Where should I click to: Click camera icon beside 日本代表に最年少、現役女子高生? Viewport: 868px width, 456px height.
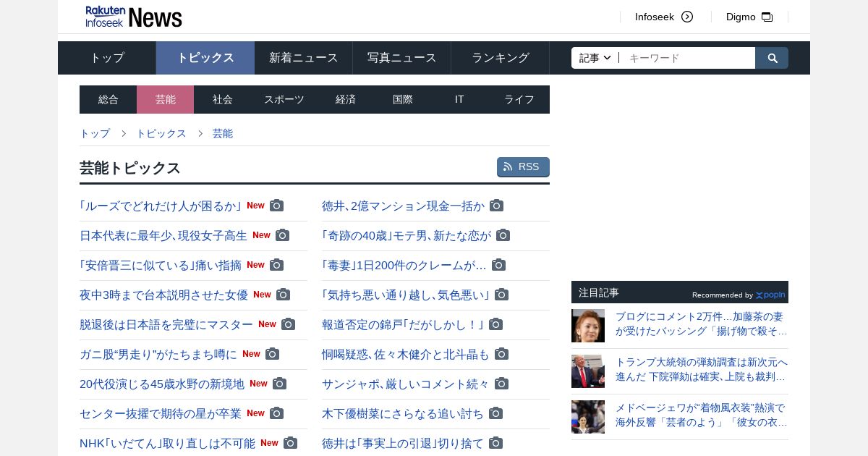283,235
